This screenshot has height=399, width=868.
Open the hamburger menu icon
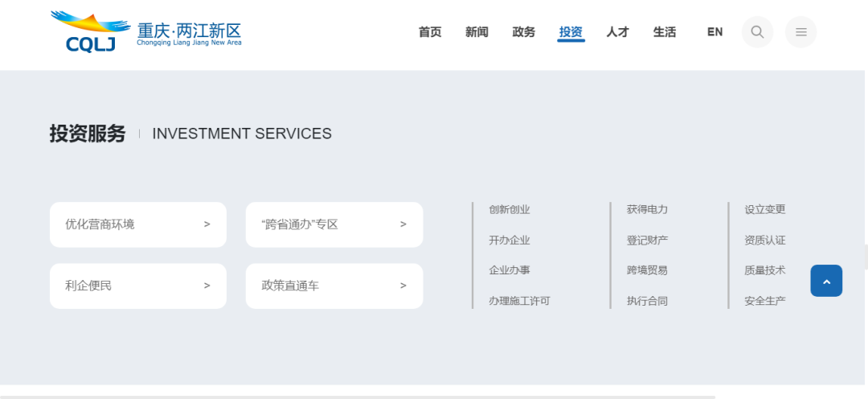click(x=801, y=32)
